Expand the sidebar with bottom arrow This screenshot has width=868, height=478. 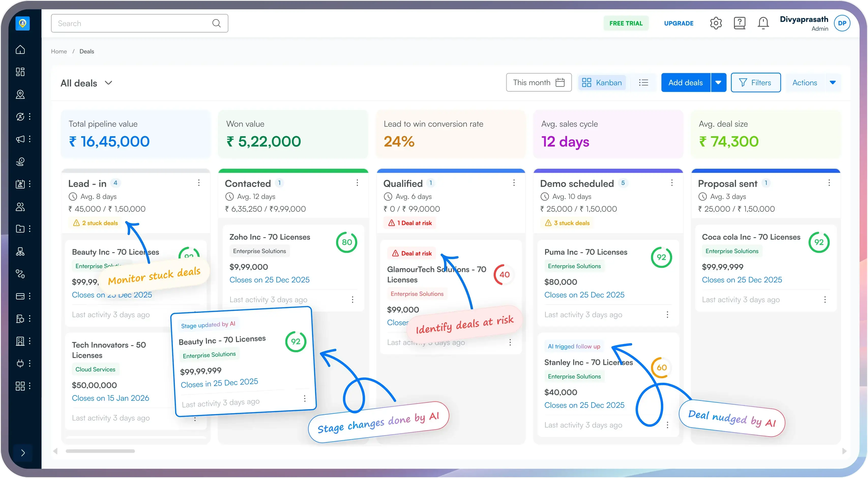coord(23,452)
